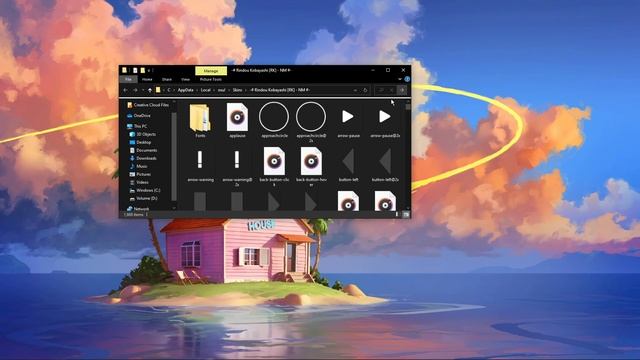This screenshot has width=640, height=360.
Task: Open 3D Objects in the sidebar
Action: (142, 134)
